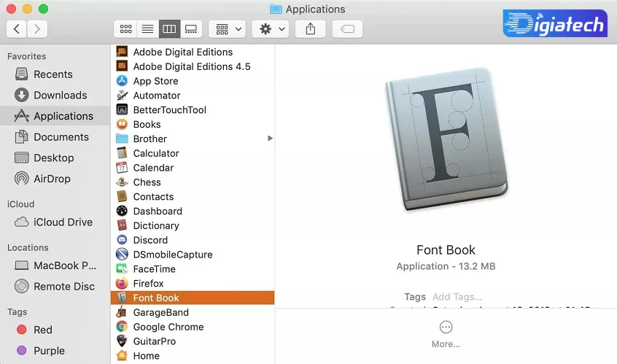Select Applications in the sidebar
Screen dimensions: 617x364
click(55, 116)
